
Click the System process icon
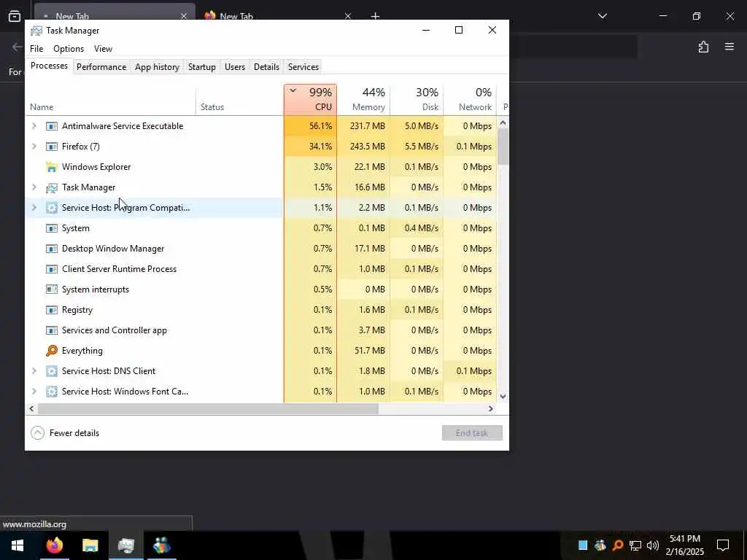click(52, 228)
